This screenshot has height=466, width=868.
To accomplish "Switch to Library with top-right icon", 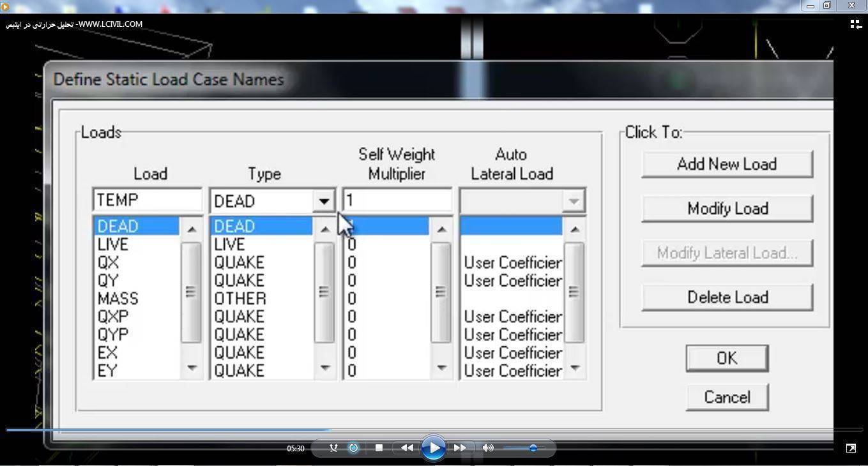I will click(855, 24).
